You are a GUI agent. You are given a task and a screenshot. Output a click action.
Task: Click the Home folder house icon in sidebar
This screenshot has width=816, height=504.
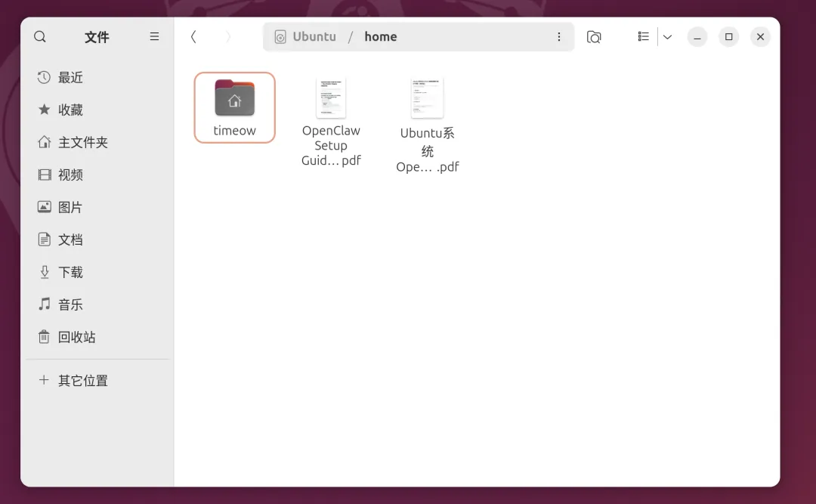pos(45,142)
